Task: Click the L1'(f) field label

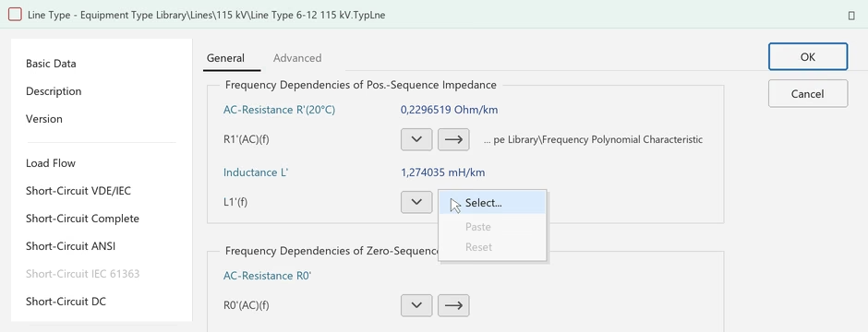Action: [235, 202]
